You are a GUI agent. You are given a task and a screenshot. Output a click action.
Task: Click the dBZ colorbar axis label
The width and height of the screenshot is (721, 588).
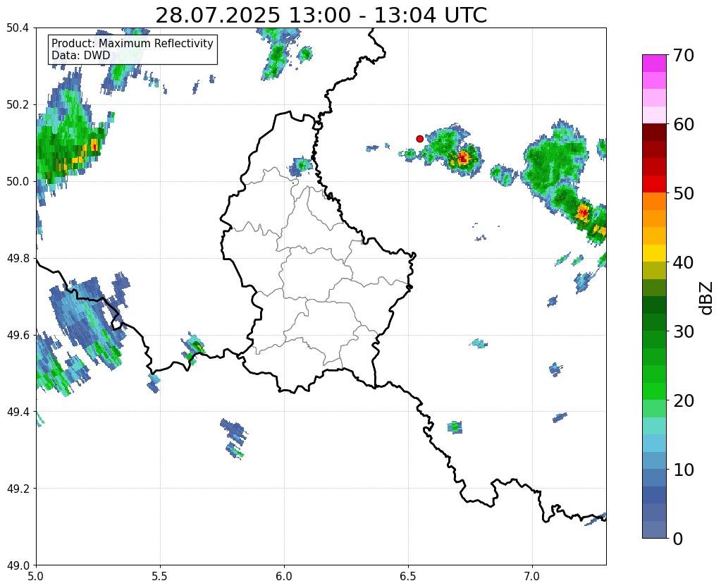(x=707, y=298)
